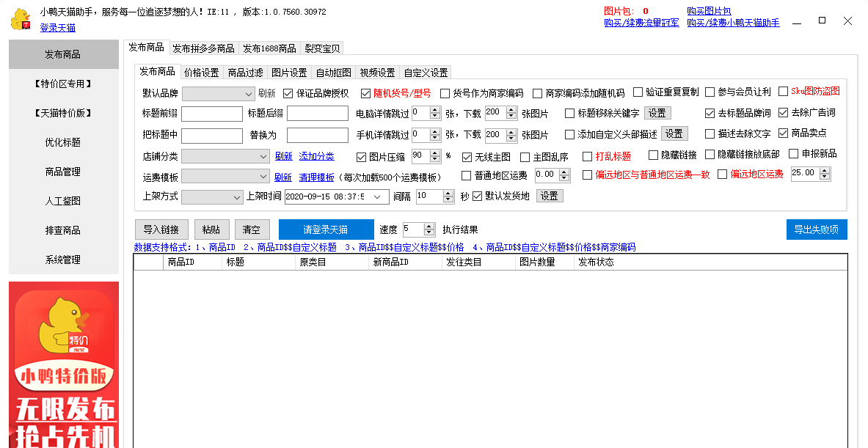Open the 价格设置 sub-tab

pos(202,73)
